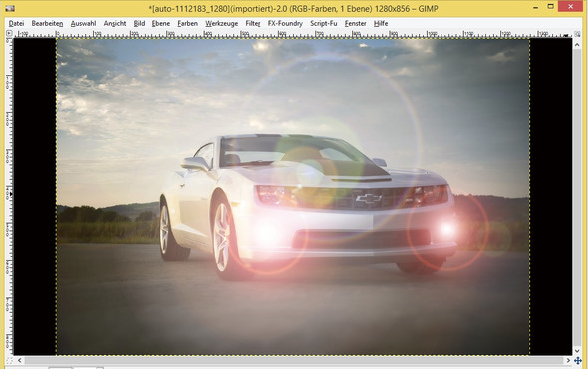
Task: Click the vertical scrollbar down arrow
Action: pos(577,351)
